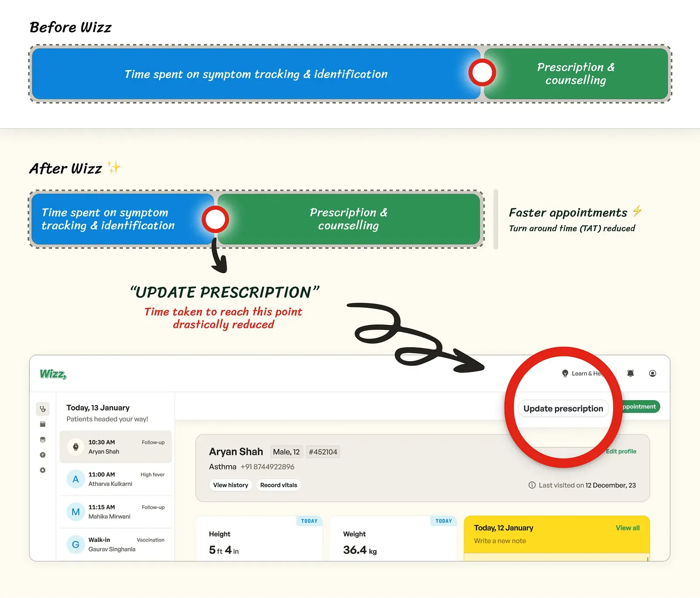Image resolution: width=700 pixels, height=598 pixels.
Task: Click Turn around time (TAT) reduced text
Action: [572, 228]
